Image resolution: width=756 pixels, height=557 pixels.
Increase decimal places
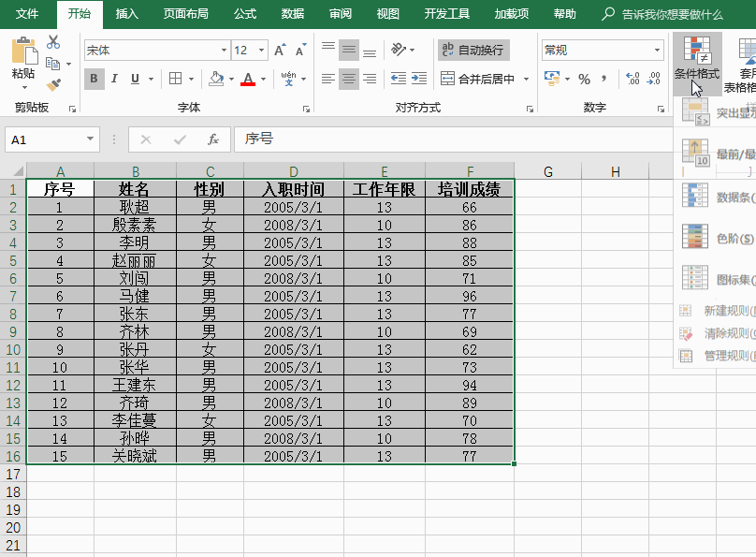tap(632, 79)
